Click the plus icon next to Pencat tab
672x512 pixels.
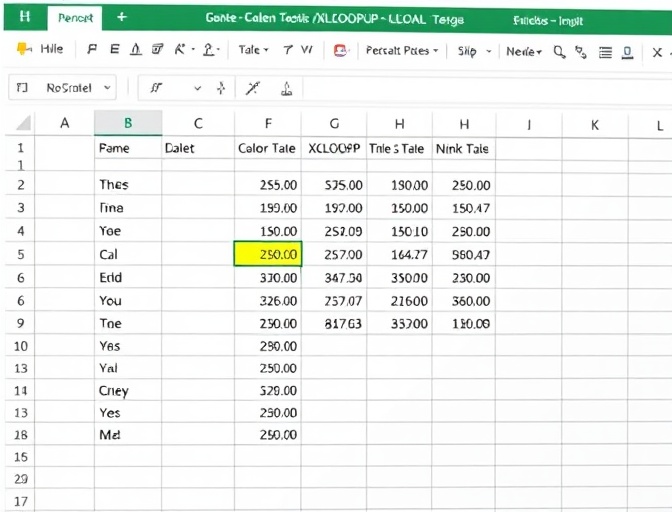coord(122,17)
